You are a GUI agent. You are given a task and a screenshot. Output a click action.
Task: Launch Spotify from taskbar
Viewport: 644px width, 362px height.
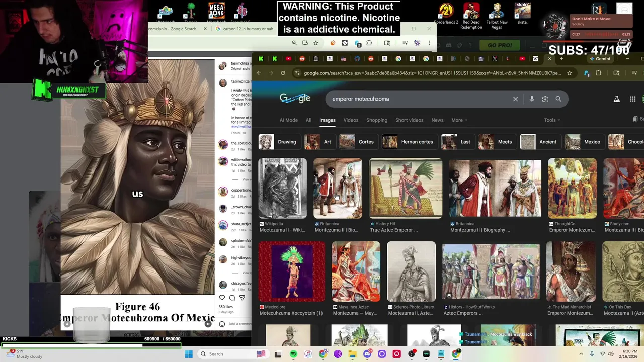(x=293, y=354)
